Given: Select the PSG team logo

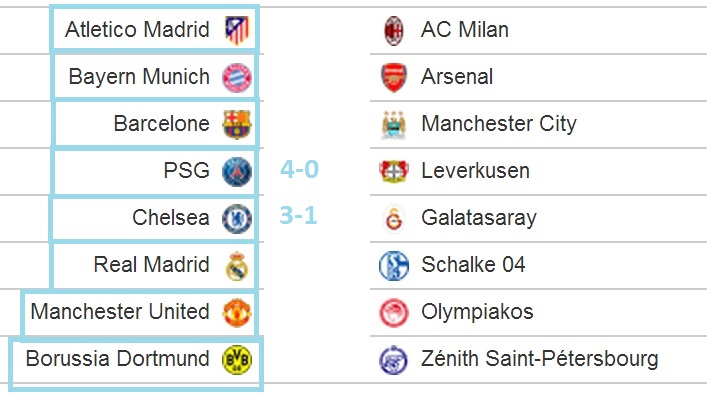Looking at the screenshot, I should [x=237, y=172].
